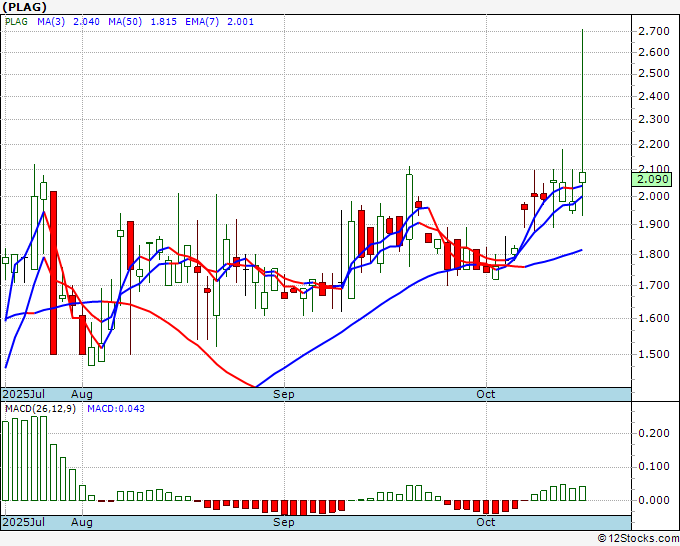
Task: Select the MA(3) legend label
Action: (x=51, y=22)
